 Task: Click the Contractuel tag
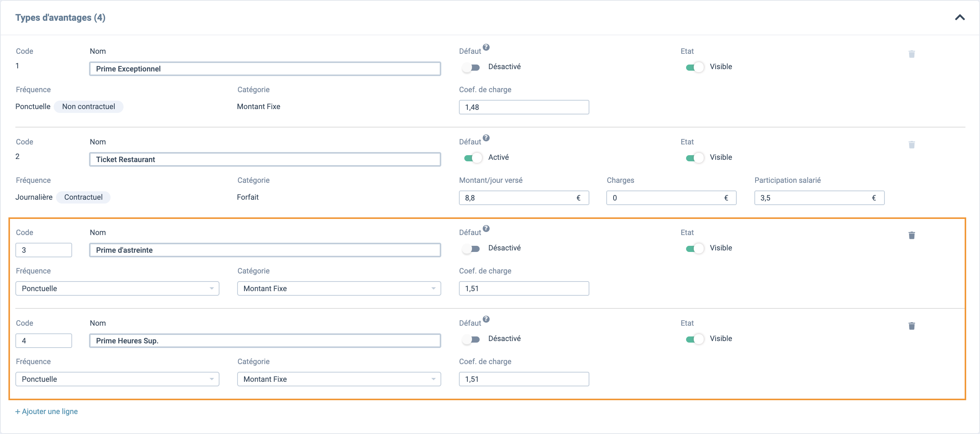click(x=83, y=197)
